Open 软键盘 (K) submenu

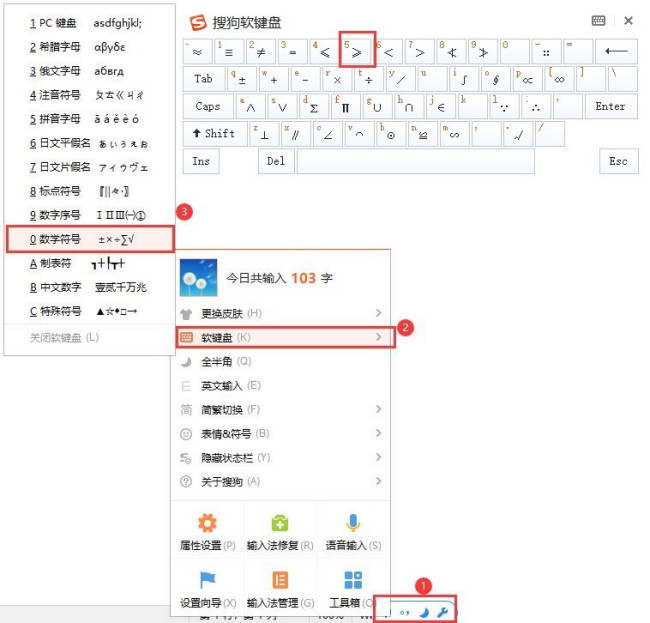click(285, 337)
